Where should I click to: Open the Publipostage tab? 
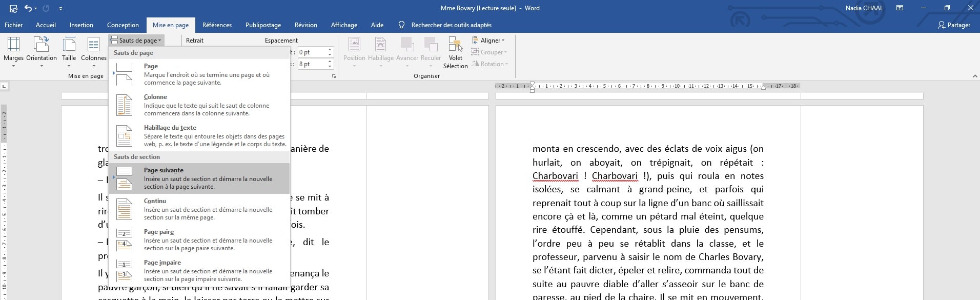click(263, 25)
